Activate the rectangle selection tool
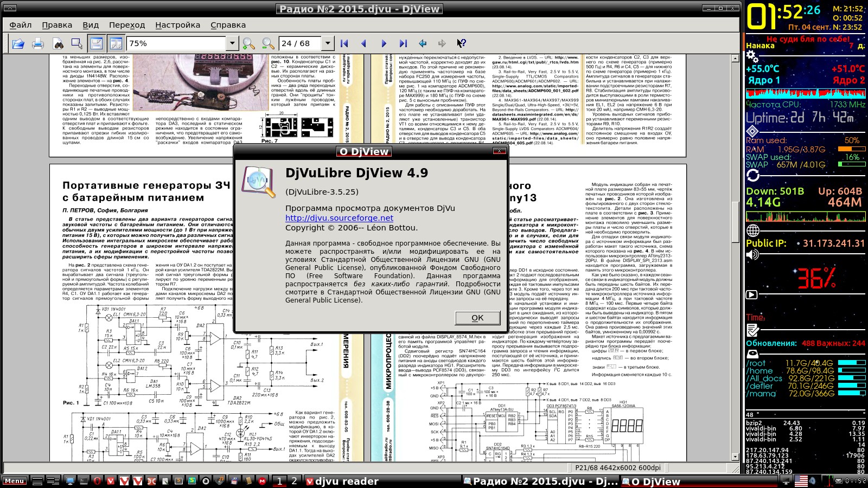The image size is (868, 488). pos(77,43)
